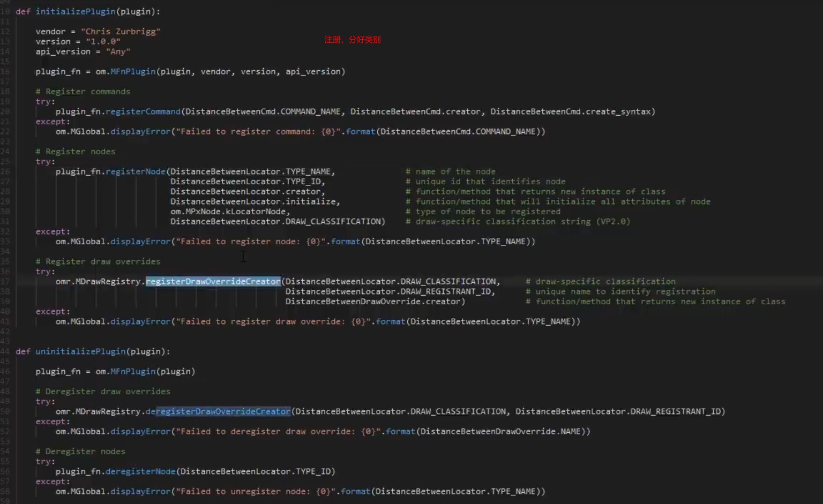Click the registerCommand method call

[143, 111]
